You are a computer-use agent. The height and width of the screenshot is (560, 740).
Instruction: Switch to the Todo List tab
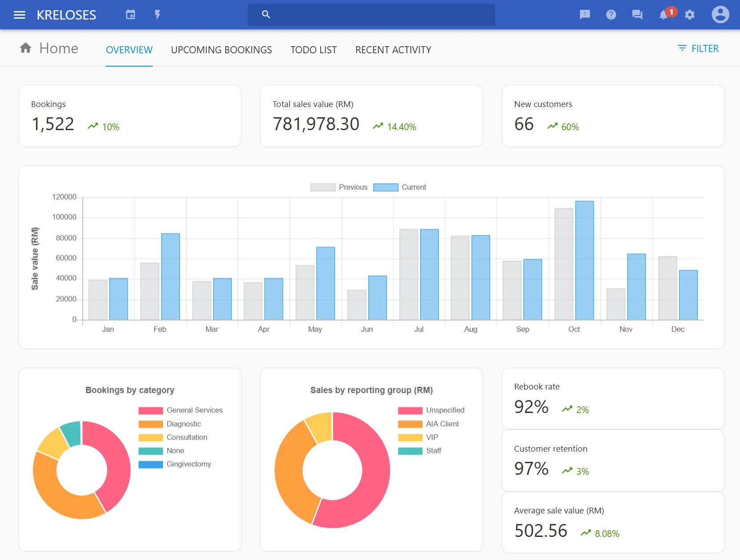(x=314, y=50)
